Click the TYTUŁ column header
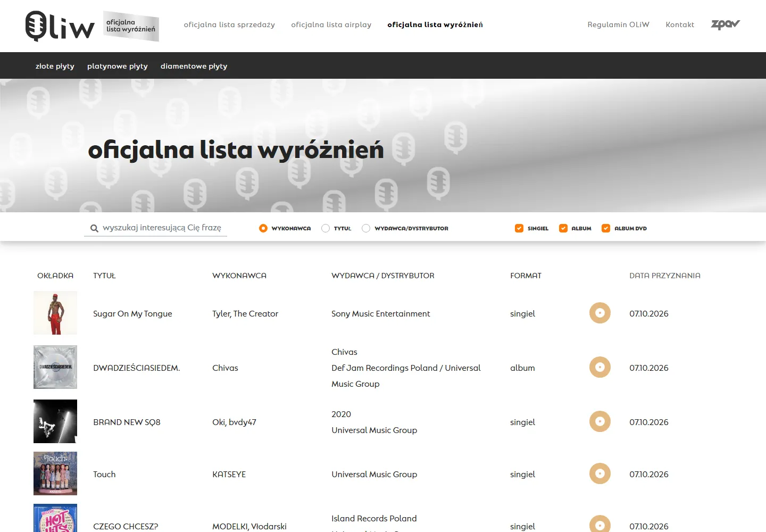766x532 pixels. (x=104, y=276)
